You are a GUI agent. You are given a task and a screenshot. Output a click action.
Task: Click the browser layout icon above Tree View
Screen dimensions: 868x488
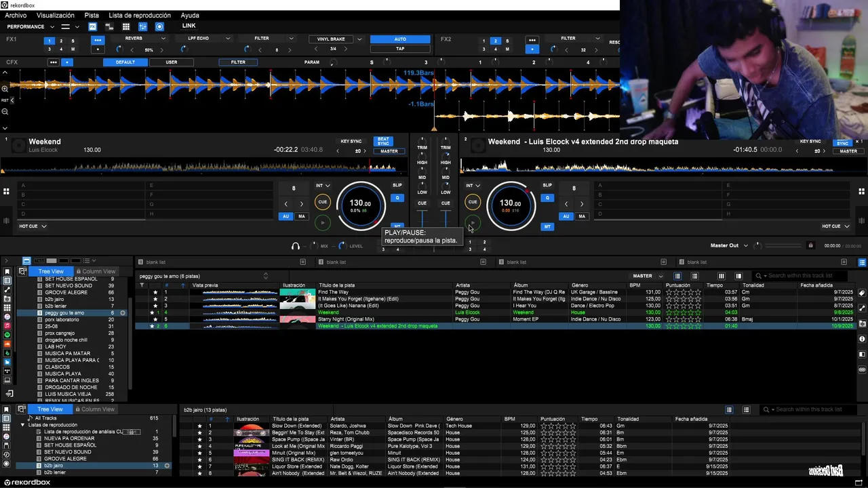click(26, 261)
